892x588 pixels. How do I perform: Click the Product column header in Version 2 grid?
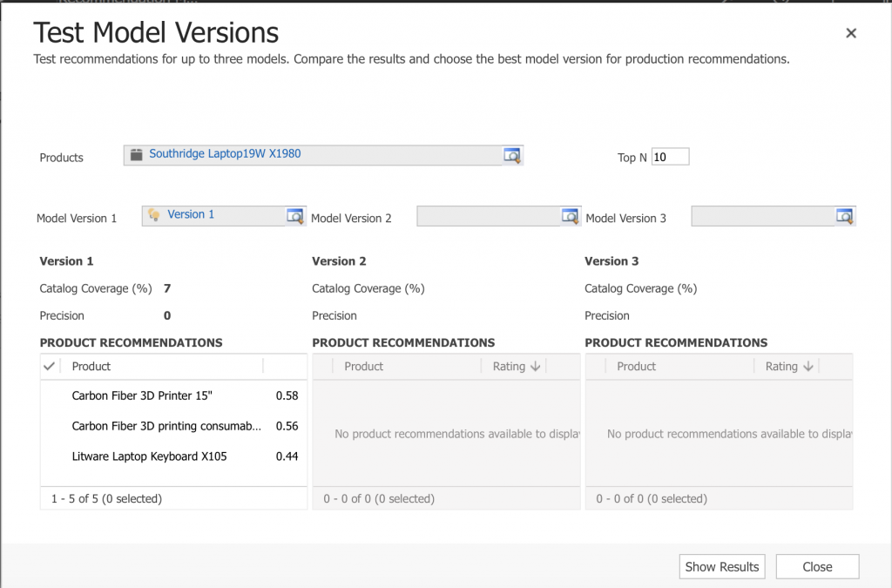point(363,367)
